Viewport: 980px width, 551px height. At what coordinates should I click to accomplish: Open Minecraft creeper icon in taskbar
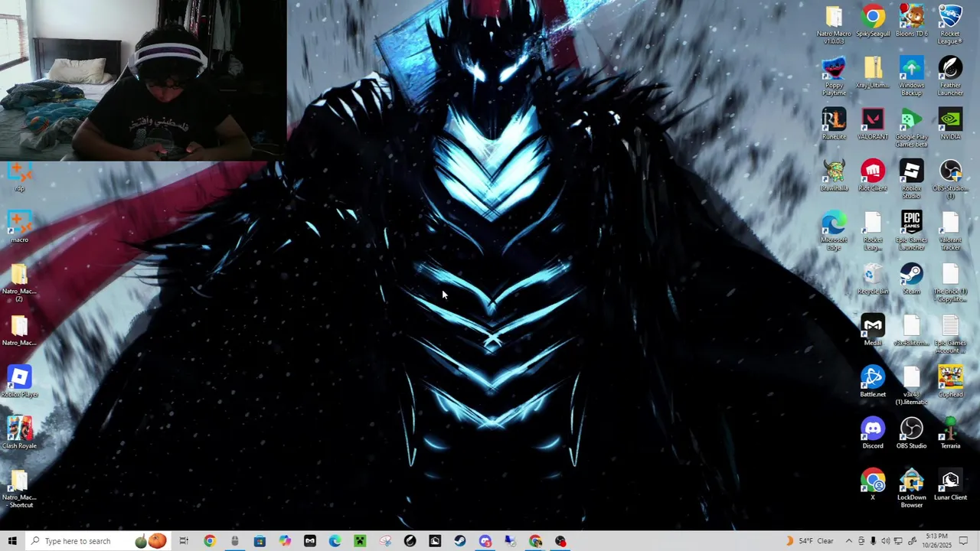(x=360, y=541)
